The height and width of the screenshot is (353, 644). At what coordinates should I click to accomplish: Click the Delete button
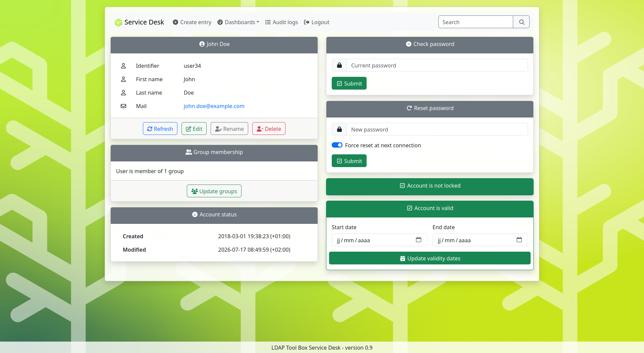tap(269, 129)
